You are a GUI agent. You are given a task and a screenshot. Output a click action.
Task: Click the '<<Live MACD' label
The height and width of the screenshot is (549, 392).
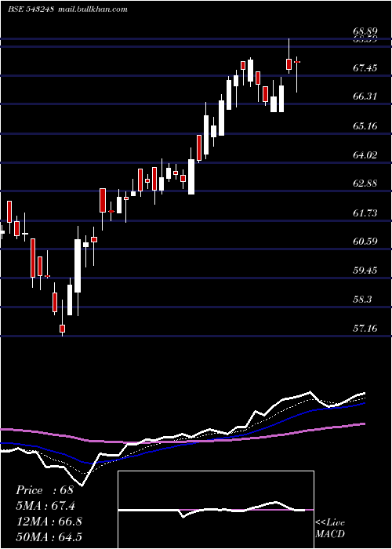click(330, 529)
